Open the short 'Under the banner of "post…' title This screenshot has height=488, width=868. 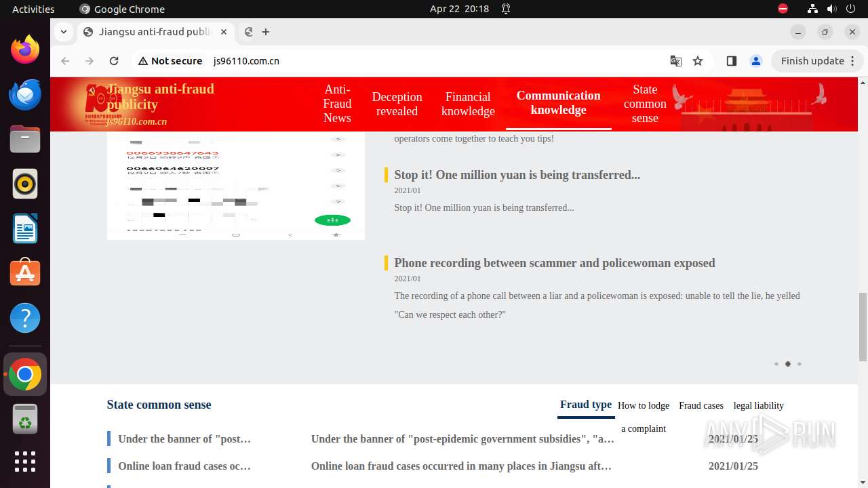coord(184,439)
